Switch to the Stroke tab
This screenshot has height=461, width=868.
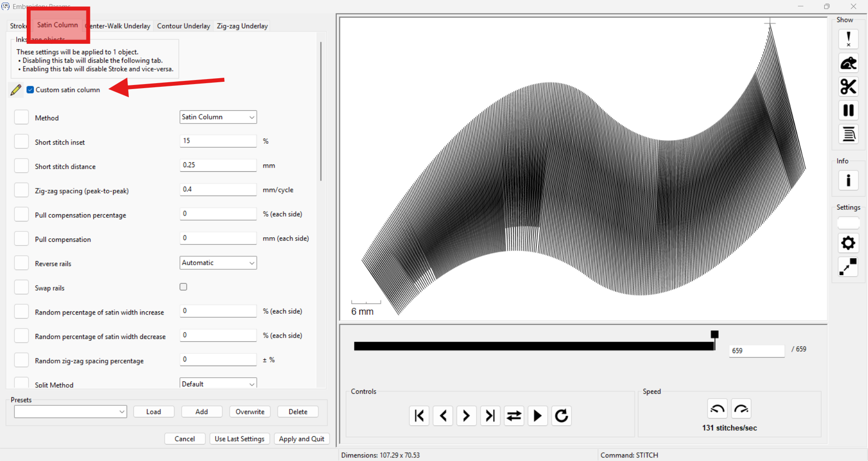19,26
